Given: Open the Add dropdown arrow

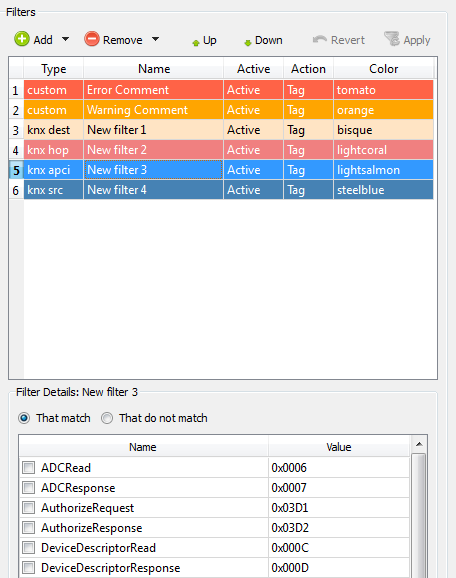Looking at the screenshot, I should (x=65, y=39).
